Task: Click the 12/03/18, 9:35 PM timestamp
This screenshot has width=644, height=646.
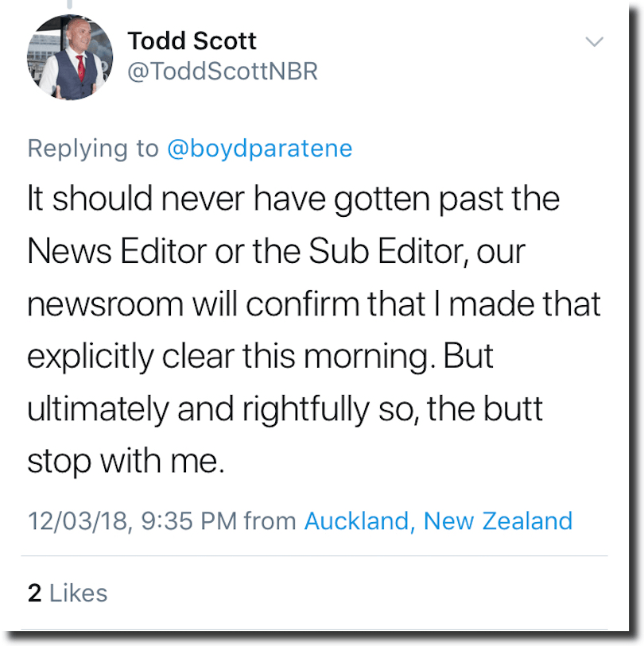Action: pyautogui.click(x=132, y=521)
